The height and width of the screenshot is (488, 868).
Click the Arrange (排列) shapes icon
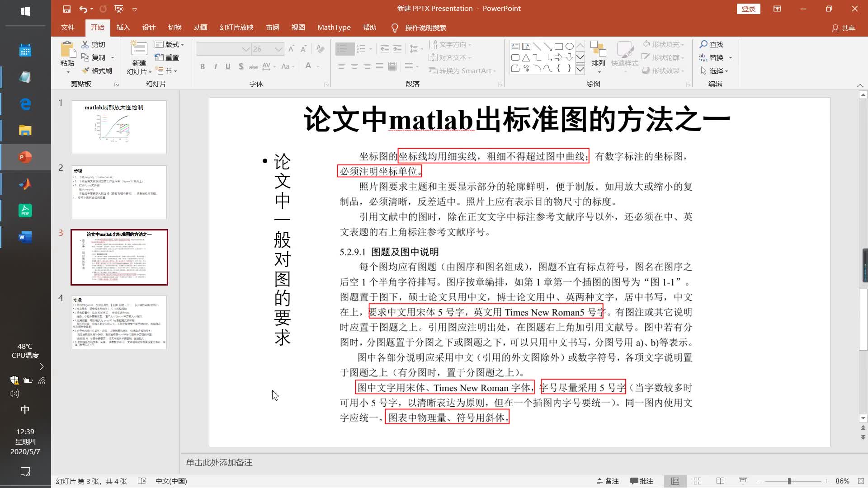coord(598,50)
